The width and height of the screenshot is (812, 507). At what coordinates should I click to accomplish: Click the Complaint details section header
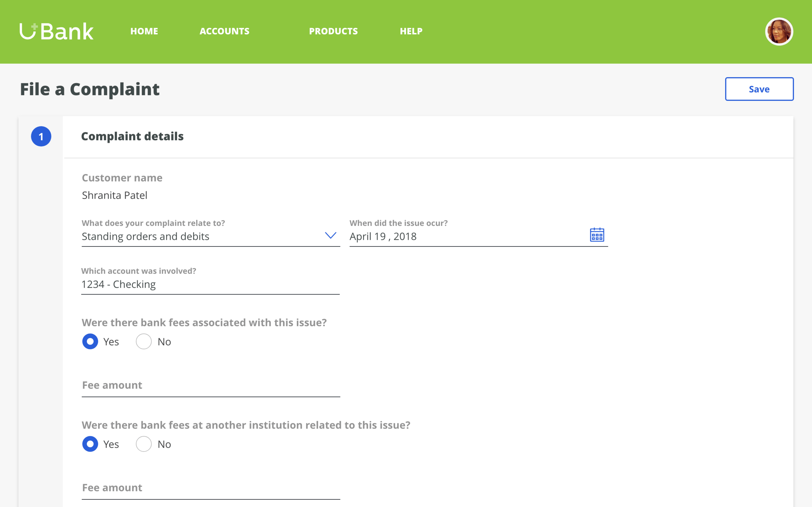(x=132, y=137)
